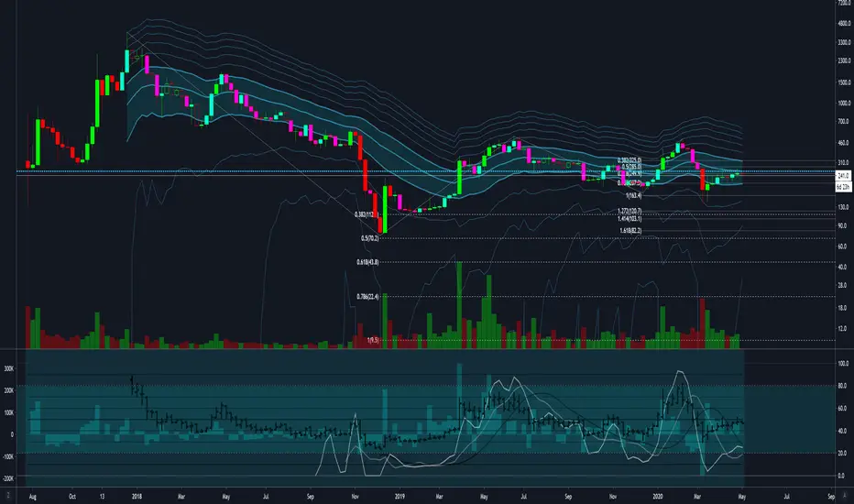Click the 80.0 level on oscillator scale
The height and width of the screenshot is (504, 854).
(x=843, y=386)
